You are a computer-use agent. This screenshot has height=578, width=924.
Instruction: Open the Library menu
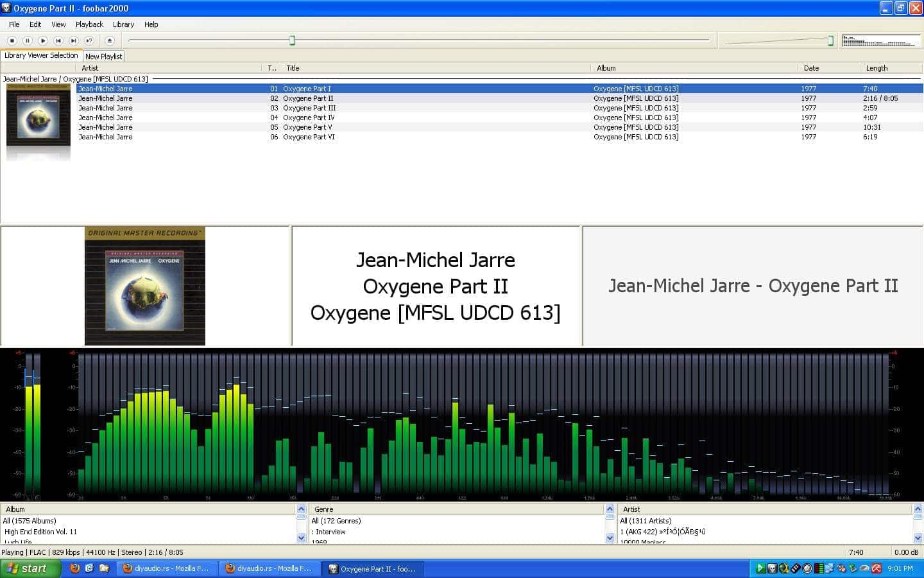(x=123, y=24)
